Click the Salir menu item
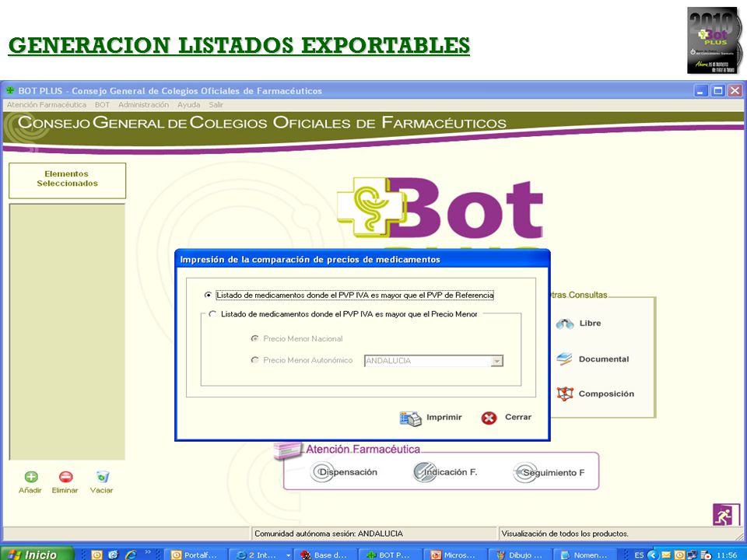The image size is (747, 560). (216, 105)
